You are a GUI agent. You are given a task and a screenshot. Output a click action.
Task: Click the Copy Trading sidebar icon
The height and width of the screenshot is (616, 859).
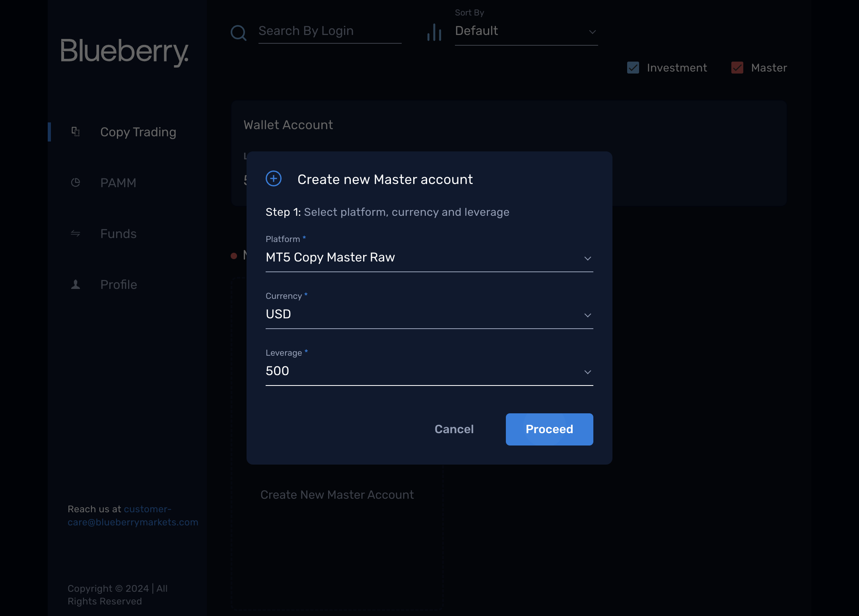tap(76, 132)
